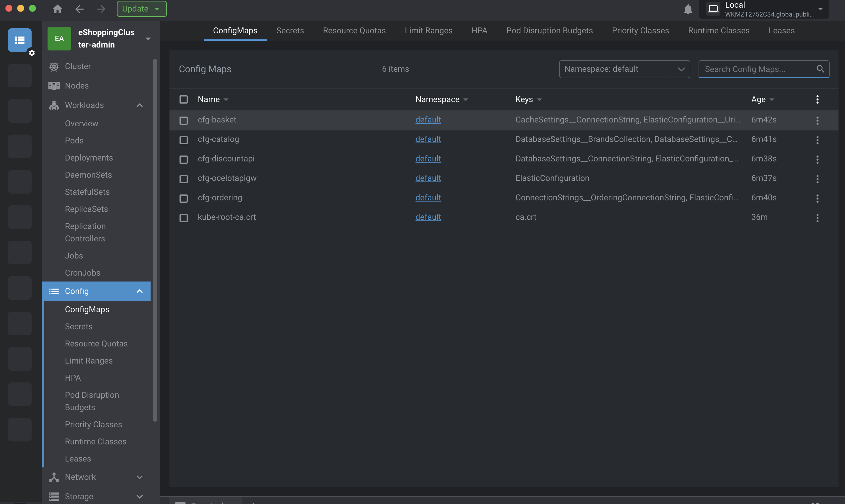This screenshot has height=504, width=845.
Task: Switch to the Secrets top tab
Action: [290, 31]
